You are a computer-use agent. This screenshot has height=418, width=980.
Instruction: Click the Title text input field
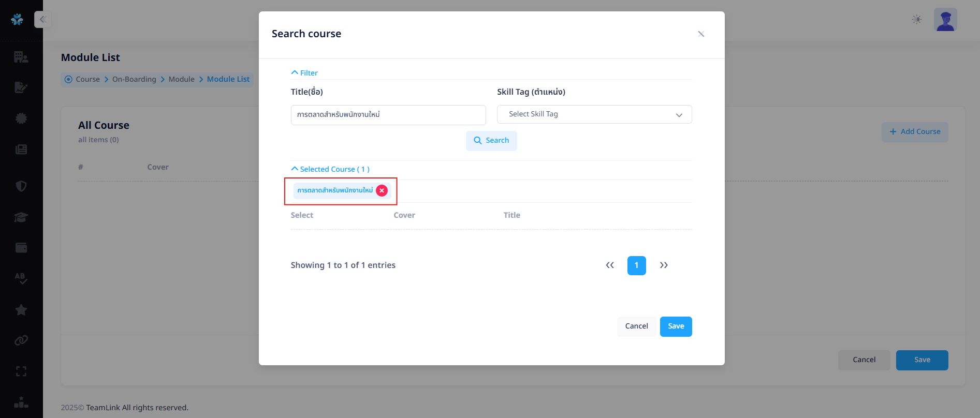pyautogui.click(x=388, y=115)
